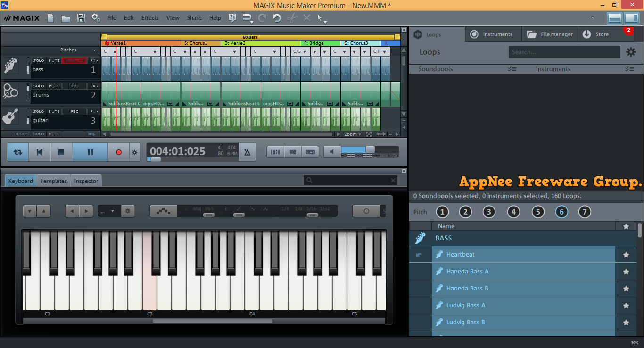This screenshot has width=644, height=348.
Task: Expand Soundpools filter list
Action: (512, 69)
